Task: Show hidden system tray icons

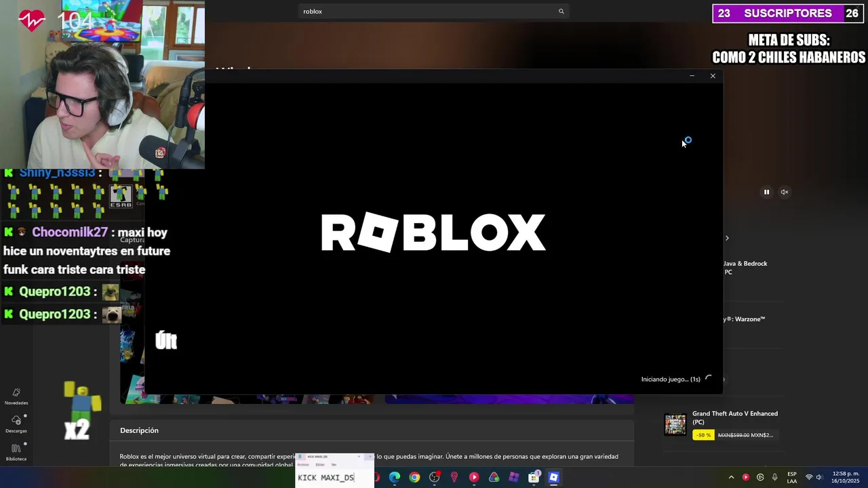Action: 731,477
